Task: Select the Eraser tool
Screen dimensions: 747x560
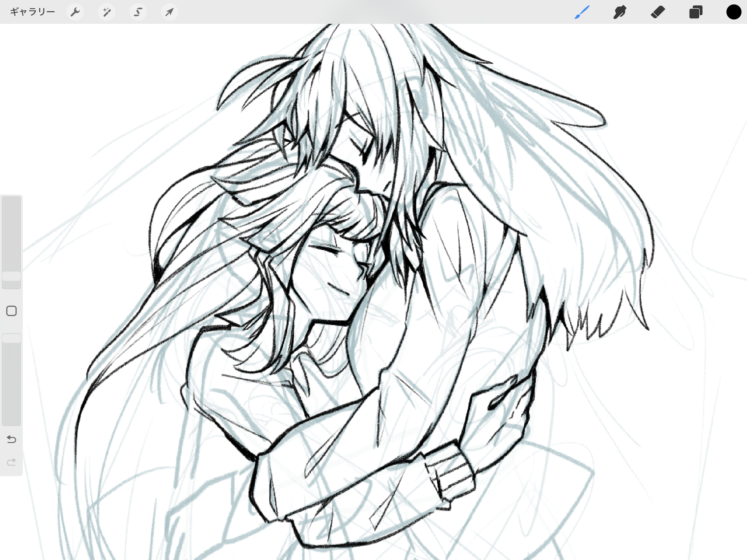Action: [657, 12]
